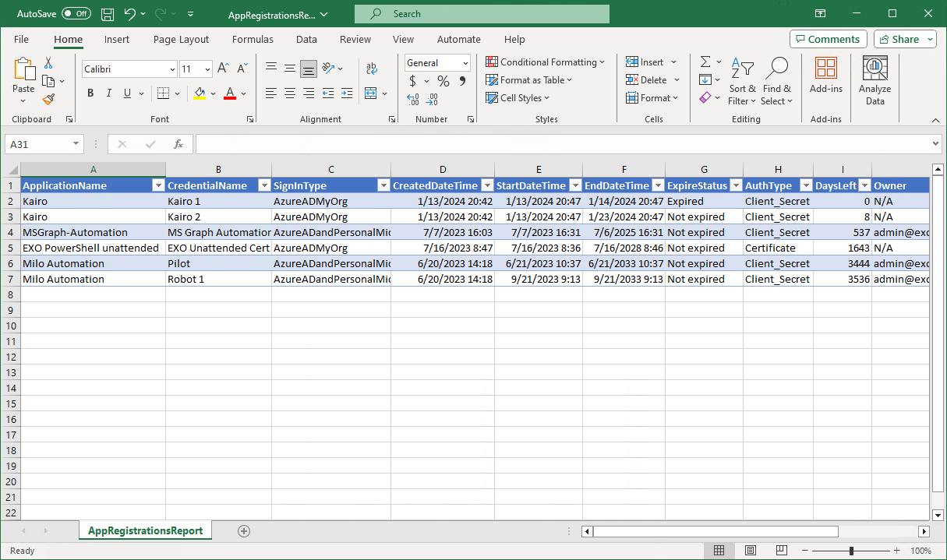The height and width of the screenshot is (560, 947).
Task: Open the Share button
Action: pos(904,39)
